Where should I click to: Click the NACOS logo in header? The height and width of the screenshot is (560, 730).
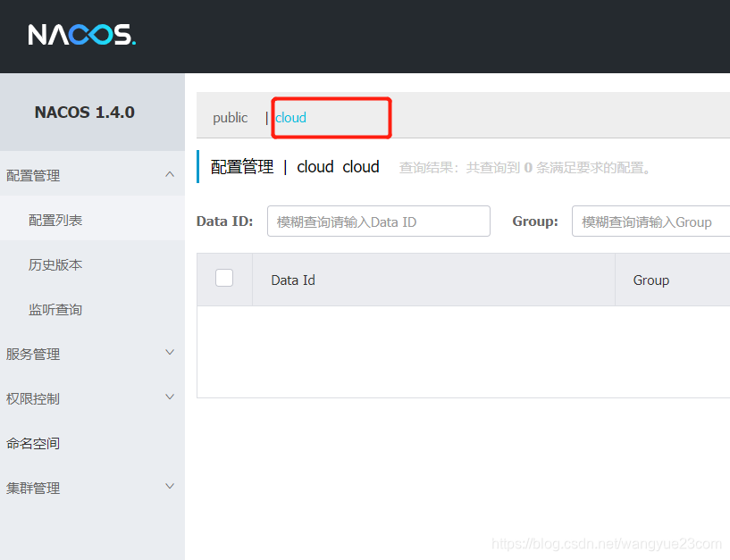(x=82, y=35)
